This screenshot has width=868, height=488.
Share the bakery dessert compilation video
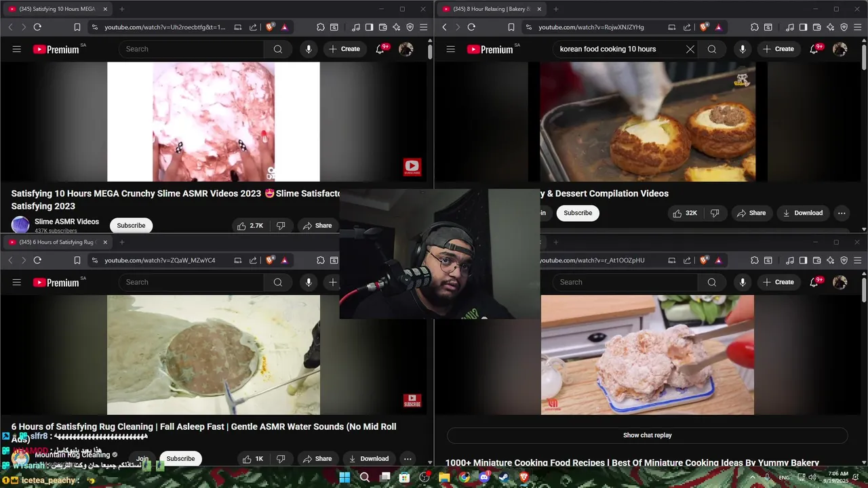click(x=751, y=213)
